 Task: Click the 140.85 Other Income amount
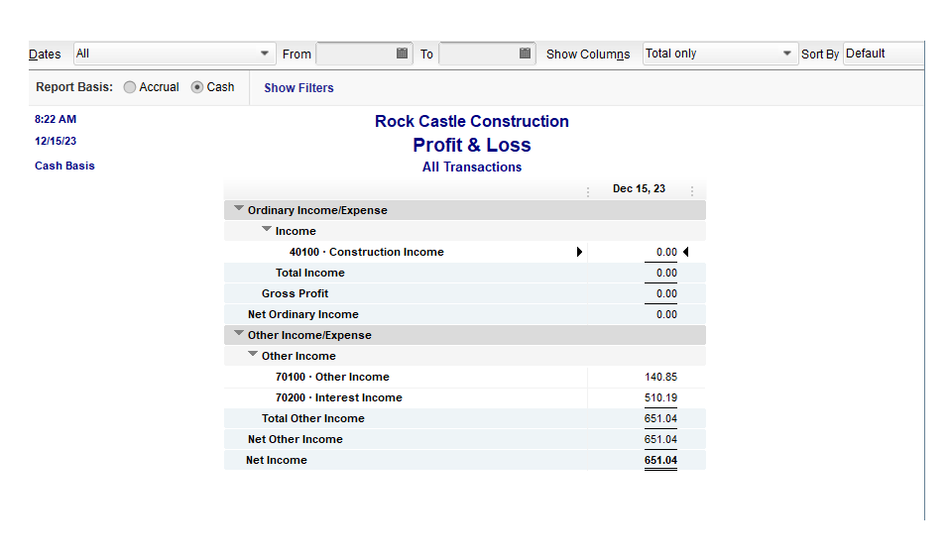pos(660,377)
